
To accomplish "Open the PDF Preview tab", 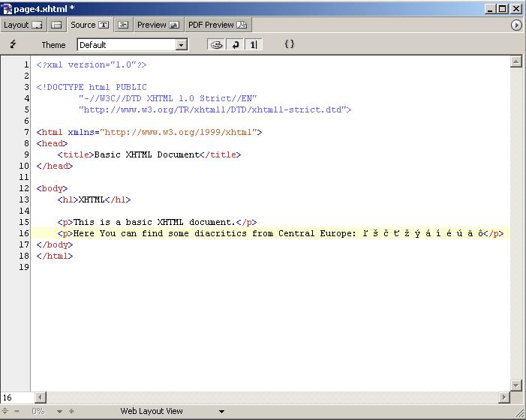I will coord(218,25).
